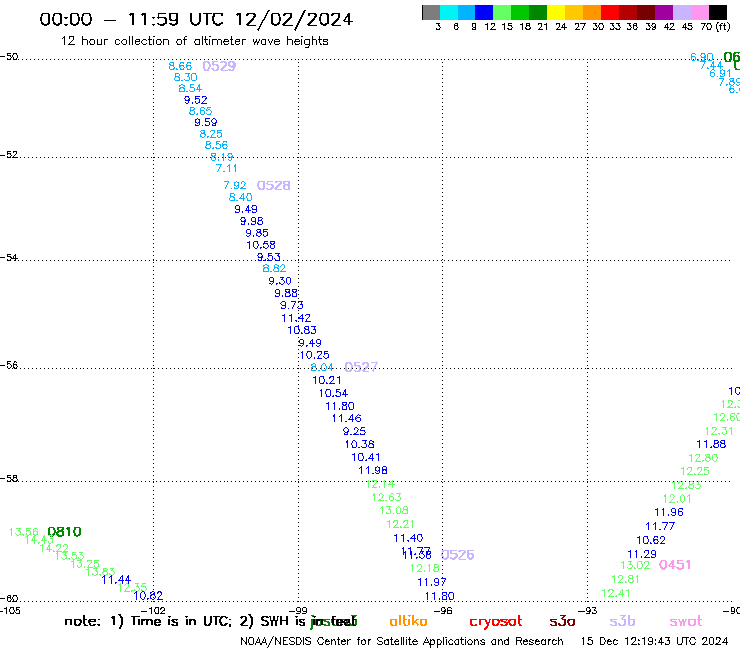The height and width of the screenshot is (650, 740).
Task: Click the 10.21 wave height value
Action: click(327, 380)
